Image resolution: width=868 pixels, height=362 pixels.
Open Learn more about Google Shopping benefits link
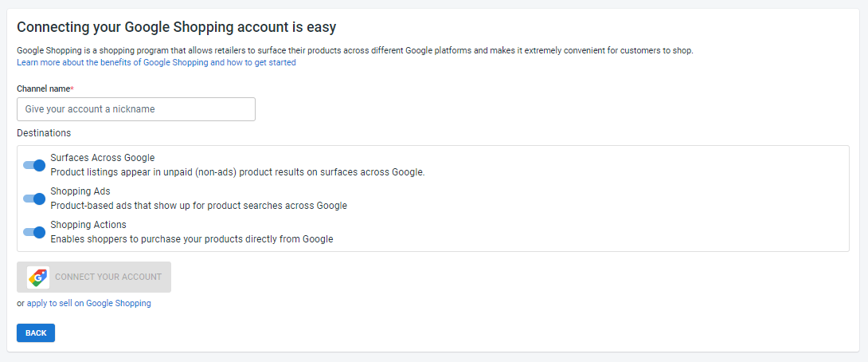(156, 63)
